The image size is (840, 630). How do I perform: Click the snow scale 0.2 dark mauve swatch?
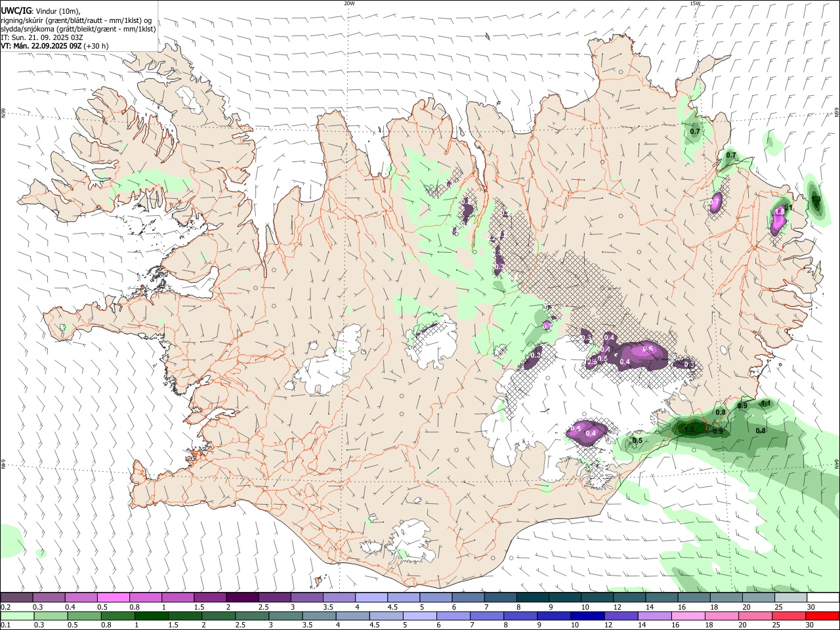point(16,598)
